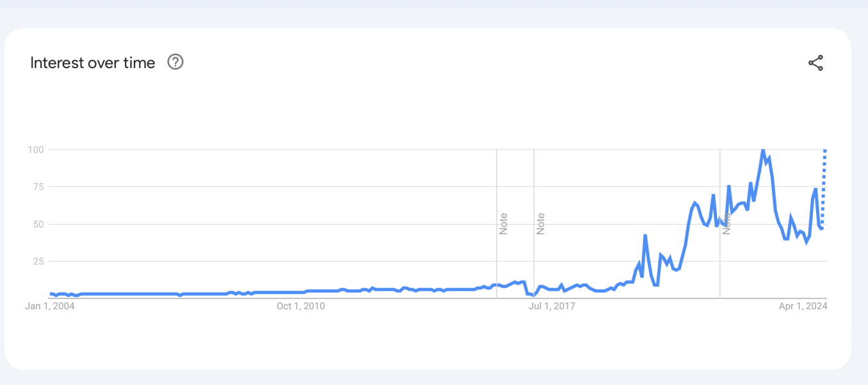Click the dotted forecast line segment

[x=824, y=186]
